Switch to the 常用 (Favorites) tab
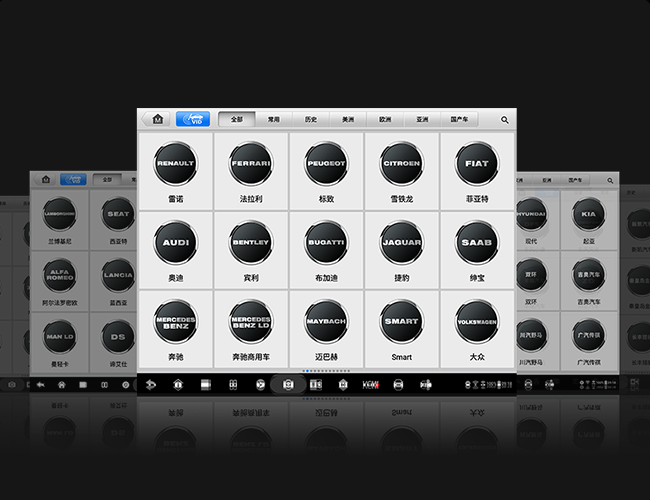 pyautogui.click(x=274, y=119)
